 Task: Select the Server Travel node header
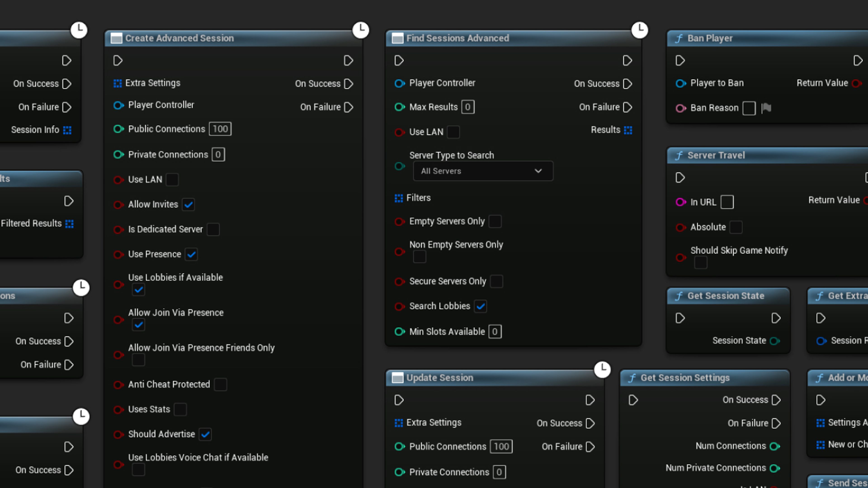716,155
